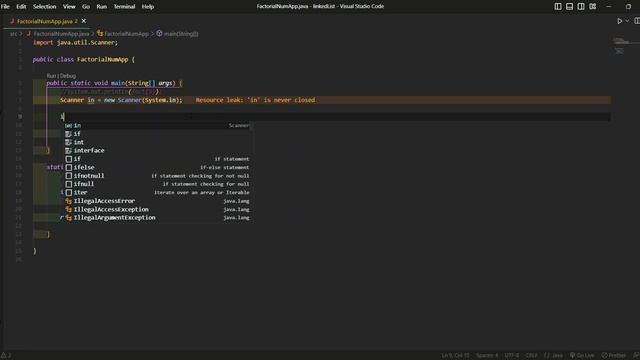
Task: Click FactorialNumApp class in the breadcrumb
Action: click(x=126, y=34)
